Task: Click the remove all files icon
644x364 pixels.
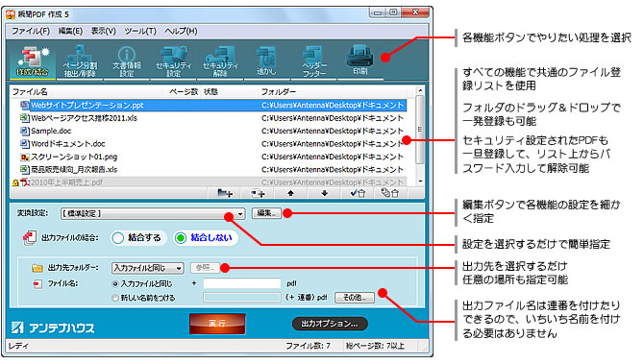Action: (x=390, y=193)
